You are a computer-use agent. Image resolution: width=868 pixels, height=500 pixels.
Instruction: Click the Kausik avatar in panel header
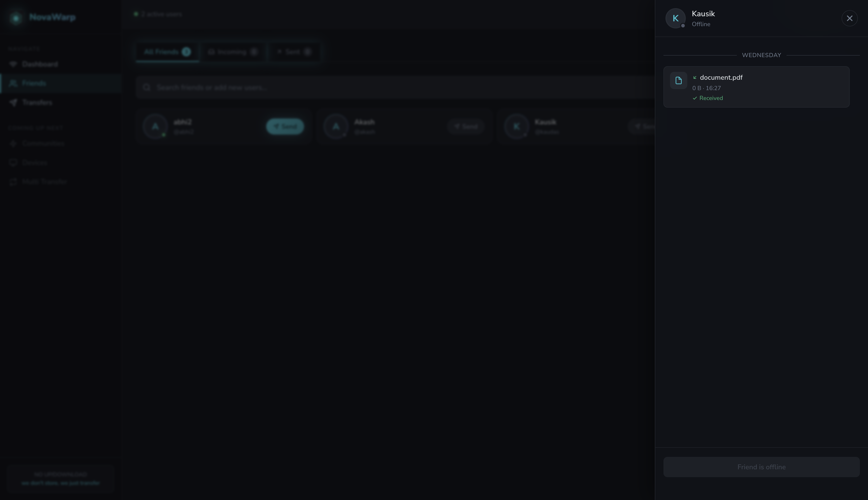(x=675, y=18)
